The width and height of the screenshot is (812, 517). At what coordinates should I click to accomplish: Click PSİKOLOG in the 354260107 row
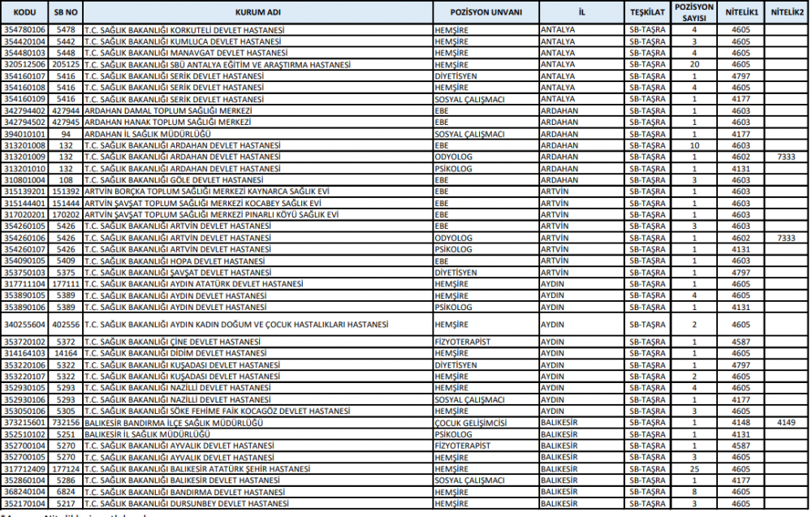486,249
